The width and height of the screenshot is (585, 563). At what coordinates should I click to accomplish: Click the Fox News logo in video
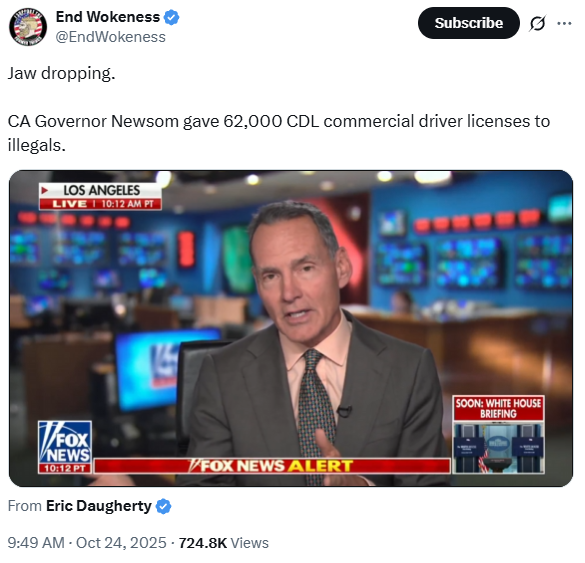65,442
